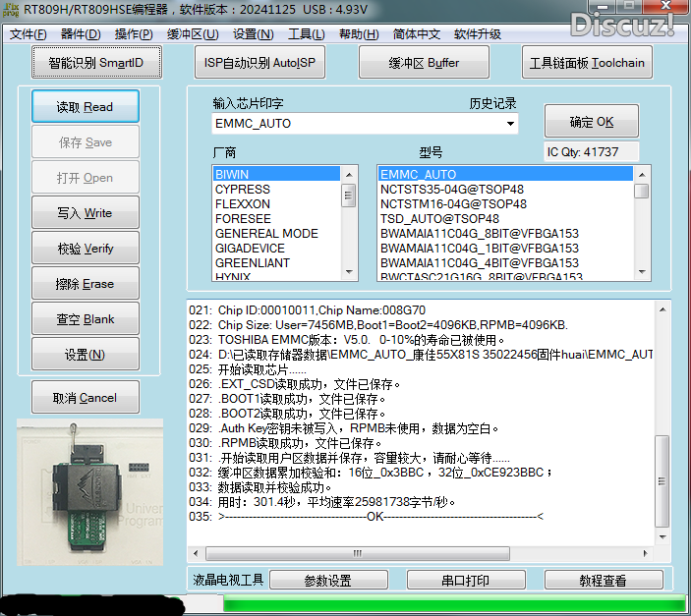Open the 软件升级 menu
The height and width of the screenshot is (616, 691).
(478, 34)
